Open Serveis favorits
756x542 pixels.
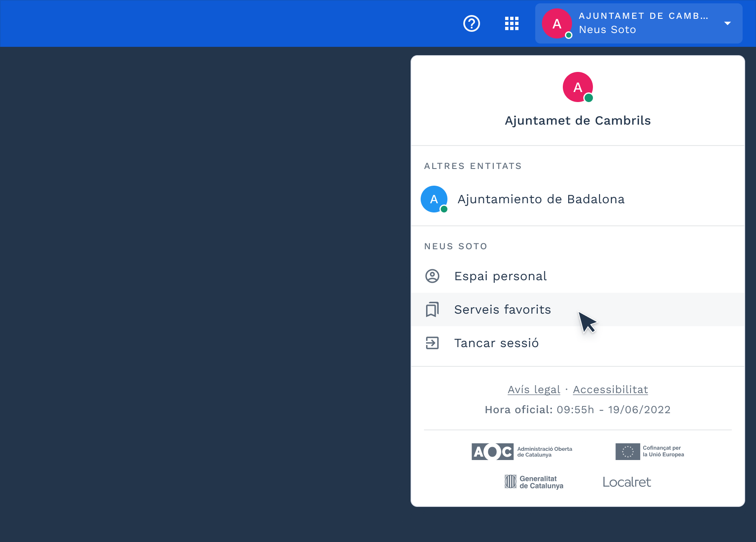click(502, 309)
